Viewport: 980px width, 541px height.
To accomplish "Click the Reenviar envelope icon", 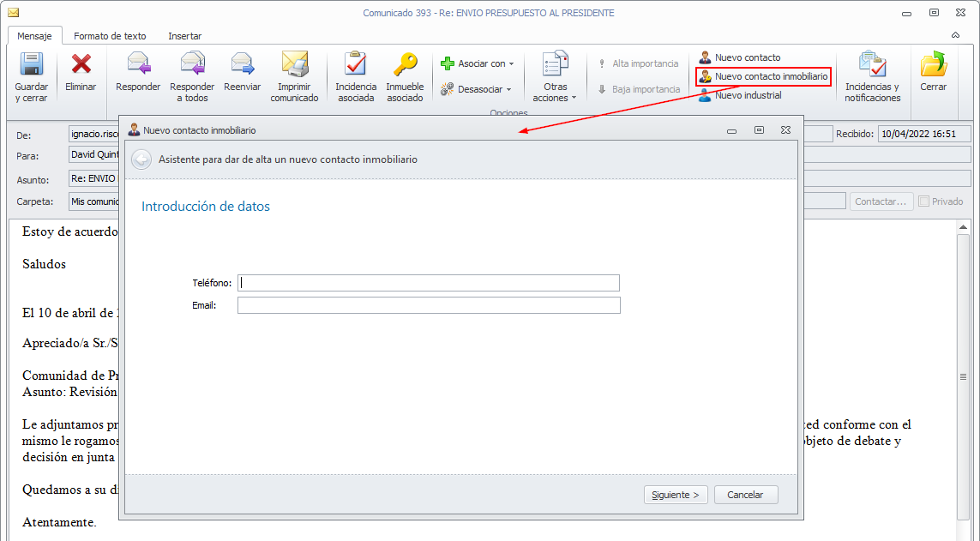I will (x=242, y=63).
